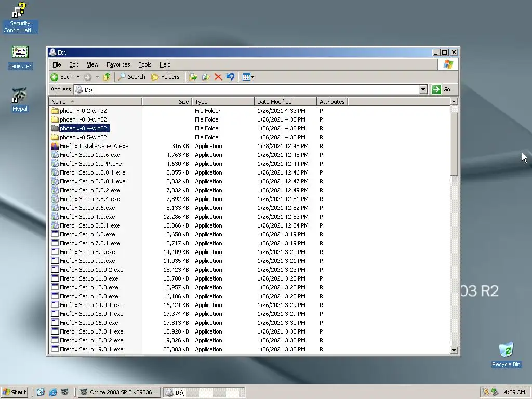Image resolution: width=532 pixels, height=399 pixels.
Task: Go up one folder level
Action: [107, 77]
